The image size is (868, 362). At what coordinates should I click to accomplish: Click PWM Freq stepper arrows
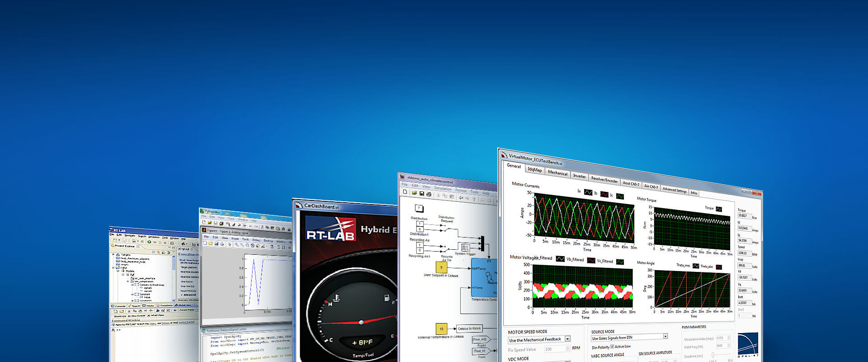[x=729, y=346]
